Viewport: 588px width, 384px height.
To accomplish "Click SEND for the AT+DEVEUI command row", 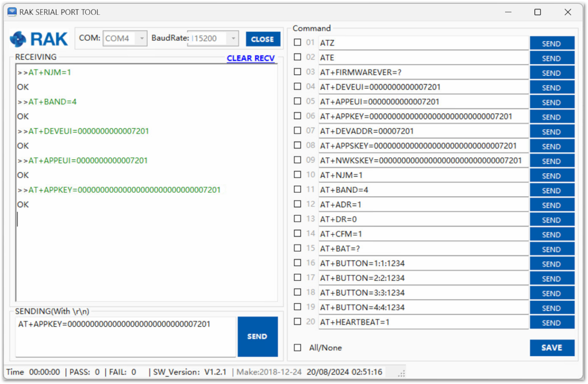I will coord(552,88).
